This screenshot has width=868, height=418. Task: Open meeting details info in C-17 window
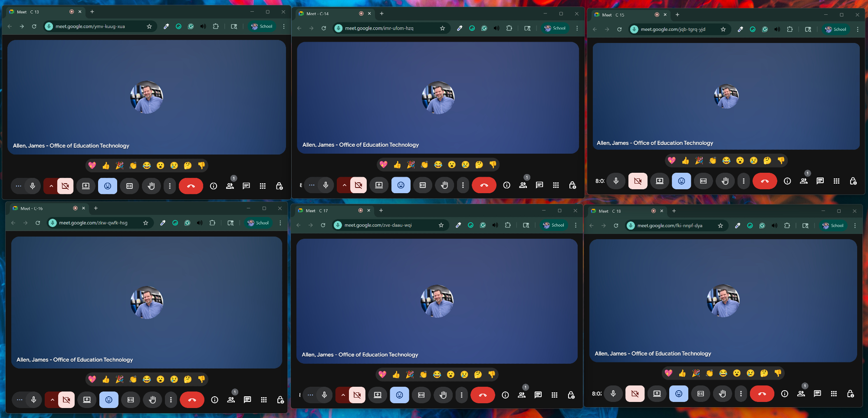(x=505, y=395)
